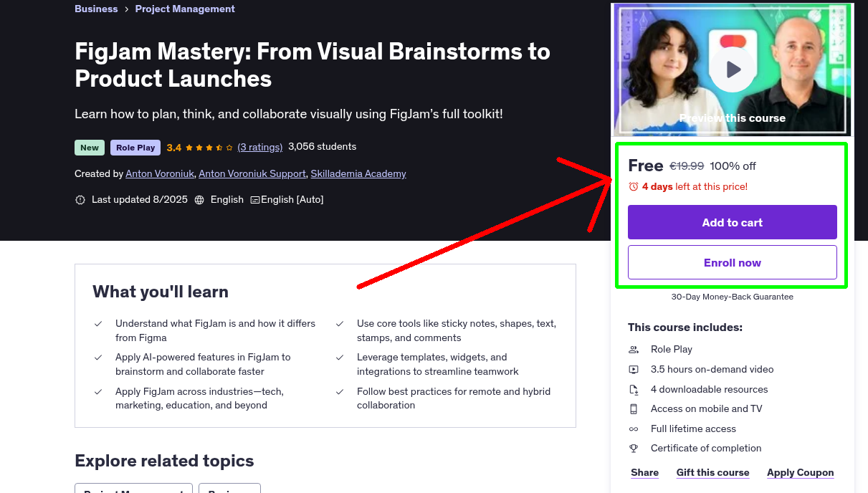
Task: Click 'This course includes:' heading
Action: point(685,327)
